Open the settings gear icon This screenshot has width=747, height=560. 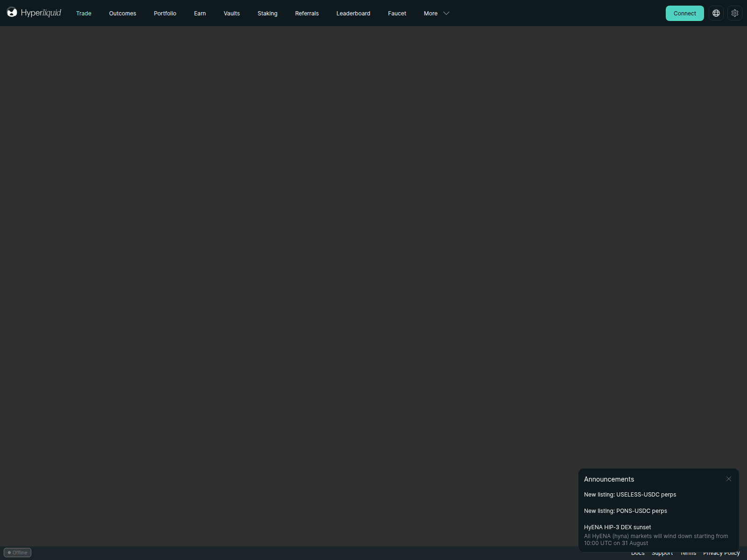click(x=735, y=13)
